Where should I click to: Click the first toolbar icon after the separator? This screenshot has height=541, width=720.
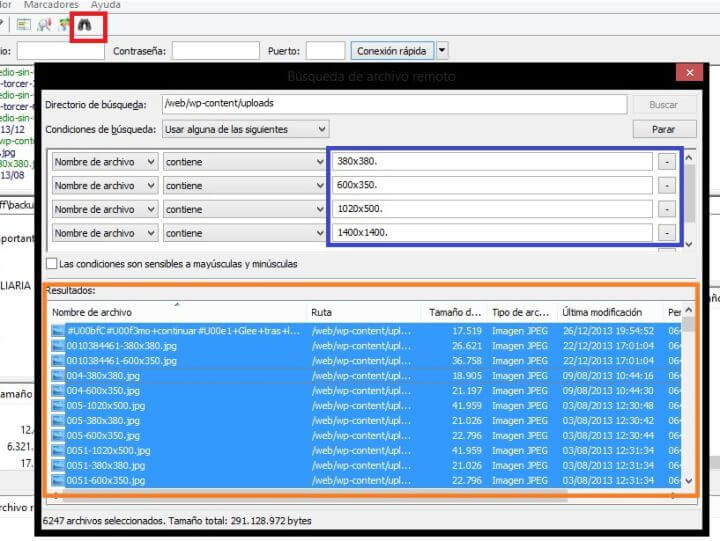click(24, 25)
